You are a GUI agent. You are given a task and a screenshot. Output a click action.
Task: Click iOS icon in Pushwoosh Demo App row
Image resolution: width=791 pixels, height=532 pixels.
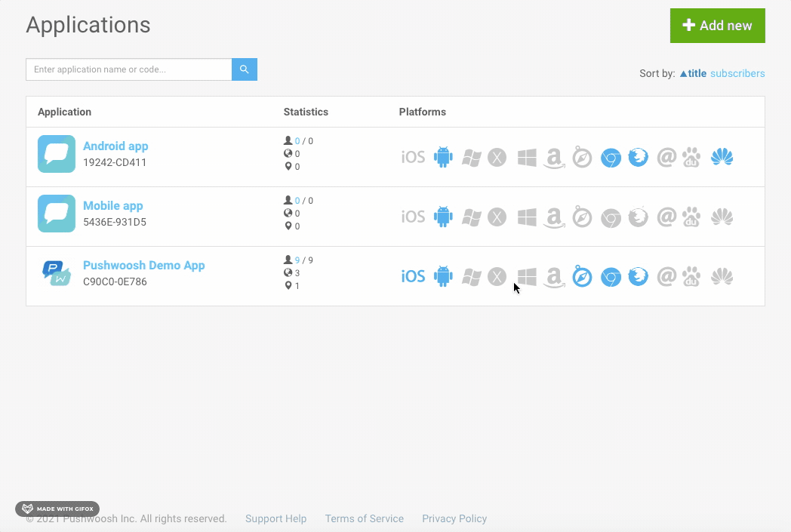tap(413, 277)
